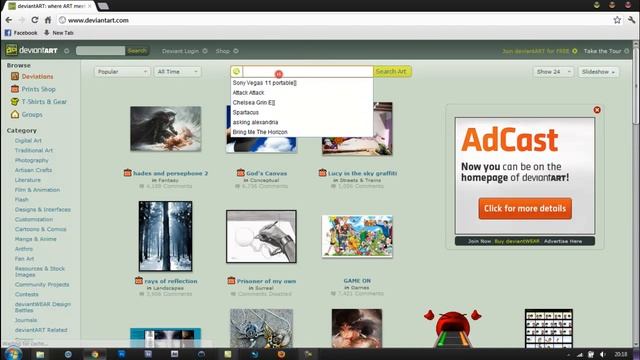Click the print icon beside Prisoner of my own
Image resolution: width=640 pixels, height=360 pixels.
click(x=231, y=281)
